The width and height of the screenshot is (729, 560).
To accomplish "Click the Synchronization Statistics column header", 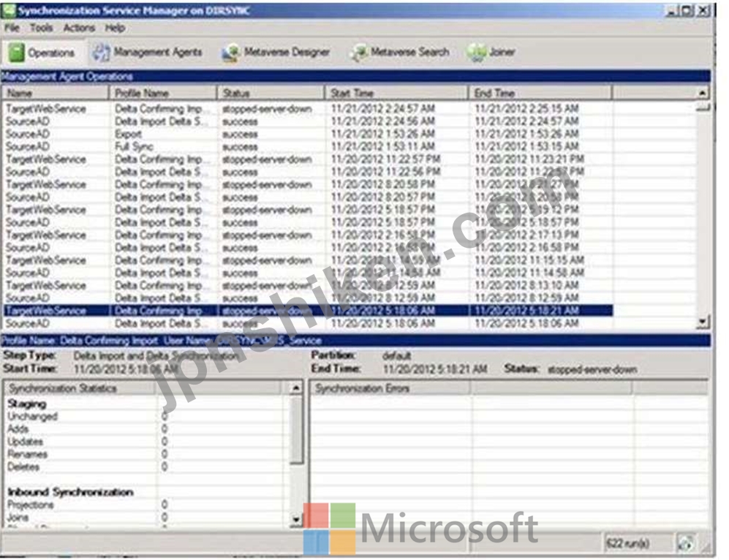I will (80, 388).
